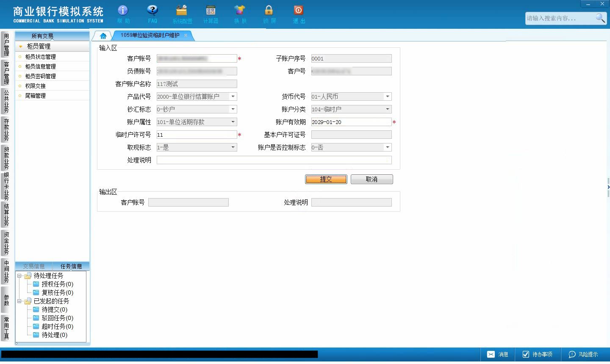
Task: Focus the 临时户许可号 input field
Action: 197,135
